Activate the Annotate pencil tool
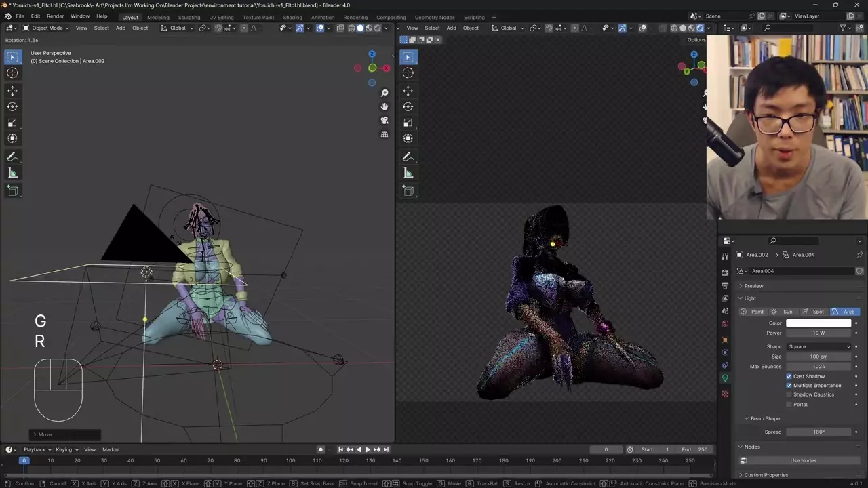This screenshot has height=488, width=868. pos(12,157)
